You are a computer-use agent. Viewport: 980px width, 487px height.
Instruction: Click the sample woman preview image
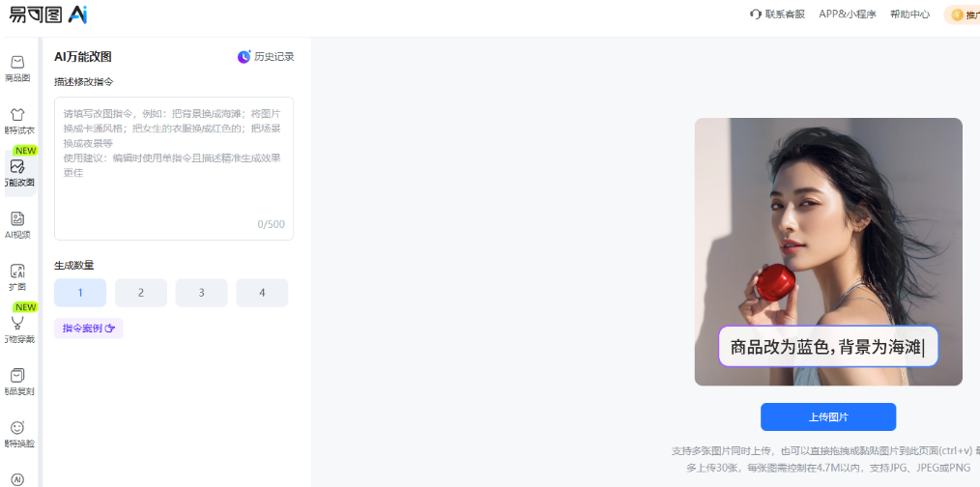[x=828, y=252]
